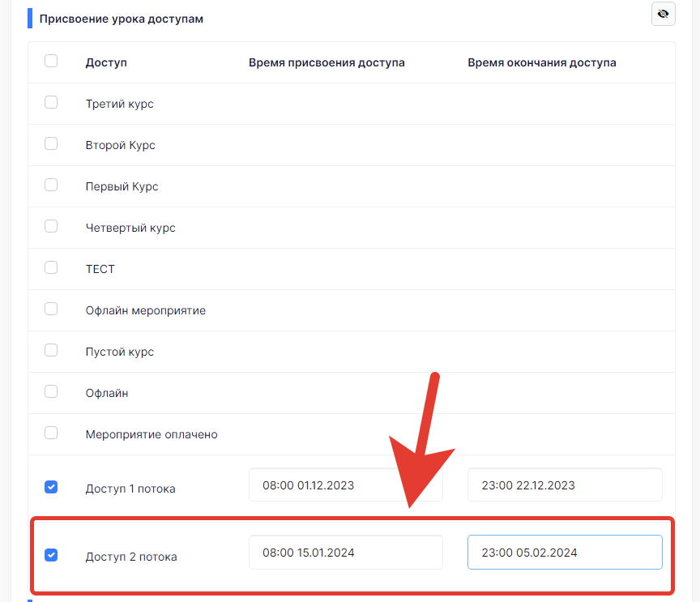700x602 pixels.
Task: Click Время присвоения доступа column header
Action: pos(327,62)
